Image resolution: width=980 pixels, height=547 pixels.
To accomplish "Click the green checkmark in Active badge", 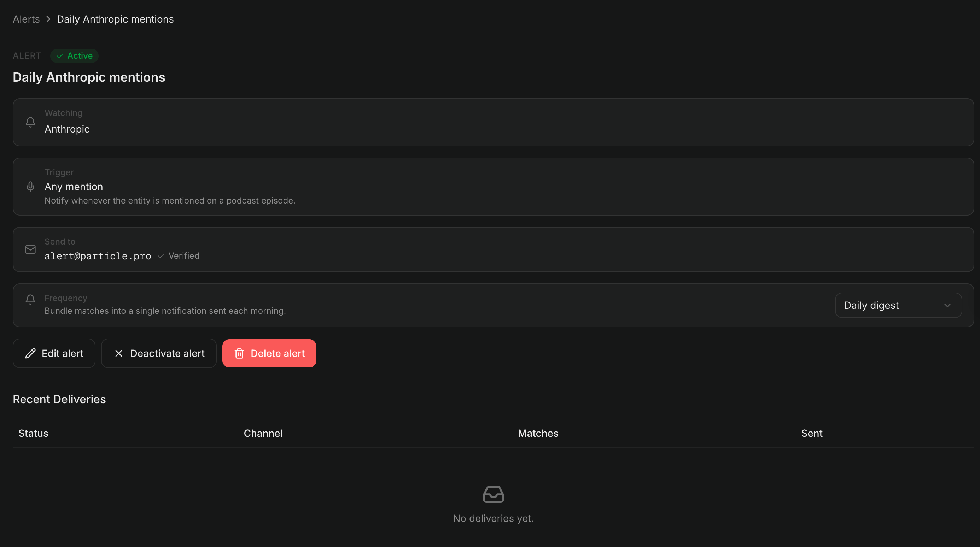I will tap(60, 56).
